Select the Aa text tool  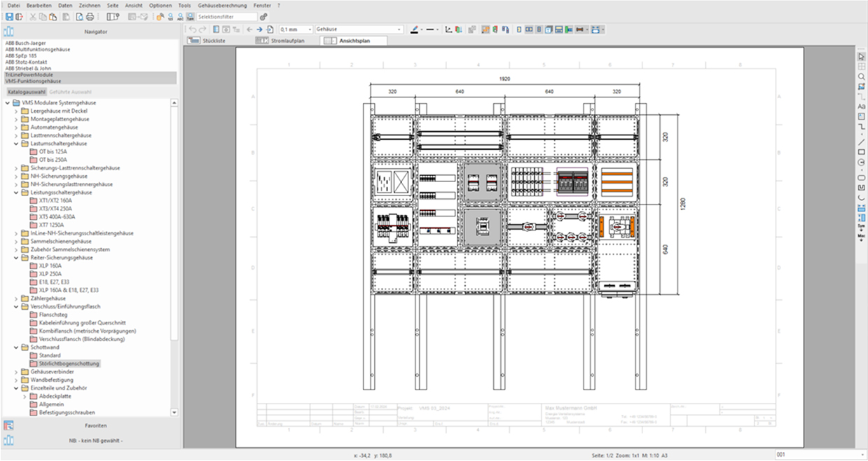tap(862, 107)
